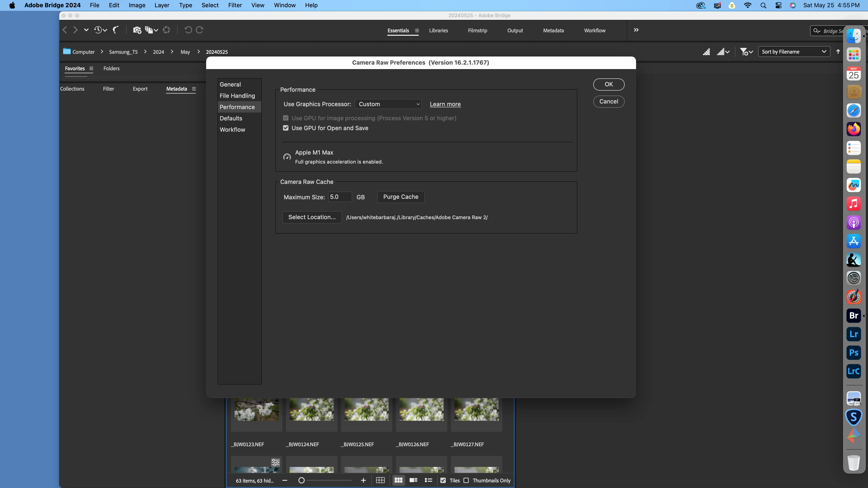Viewport: 868px width, 488px height.
Task: Enable the Thumbnails Only checkbox
Action: pyautogui.click(x=466, y=480)
